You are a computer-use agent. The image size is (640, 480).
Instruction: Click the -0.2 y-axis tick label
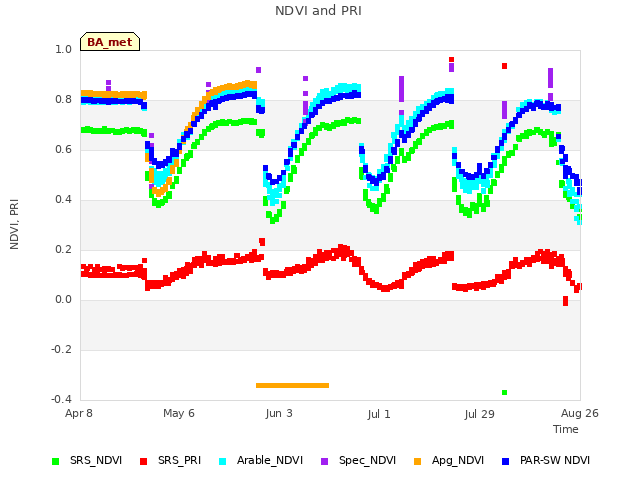click(61, 349)
